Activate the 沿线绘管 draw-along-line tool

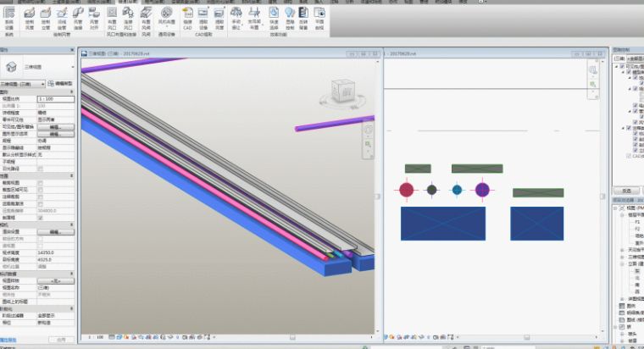pyautogui.click(x=62, y=18)
